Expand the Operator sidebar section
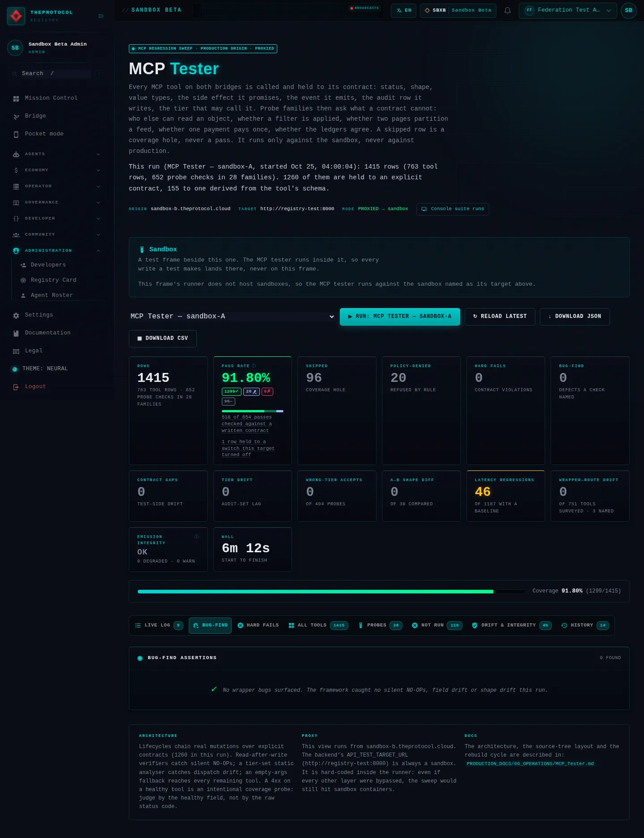The width and height of the screenshot is (644, 838). pyautogui.click(x=57, y=186)
